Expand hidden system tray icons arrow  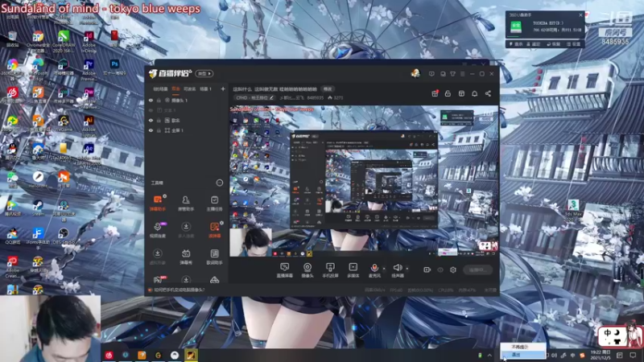[489, 355]
